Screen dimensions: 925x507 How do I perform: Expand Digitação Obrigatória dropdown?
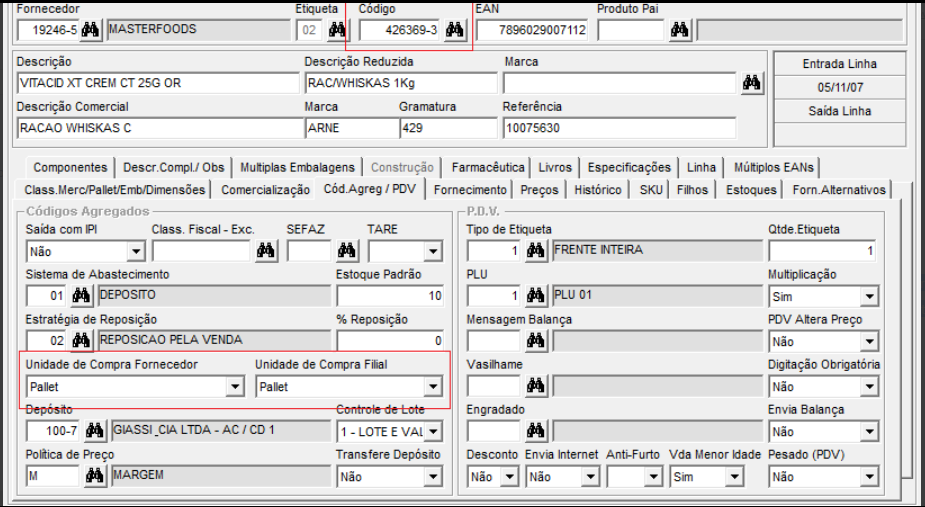870,387
